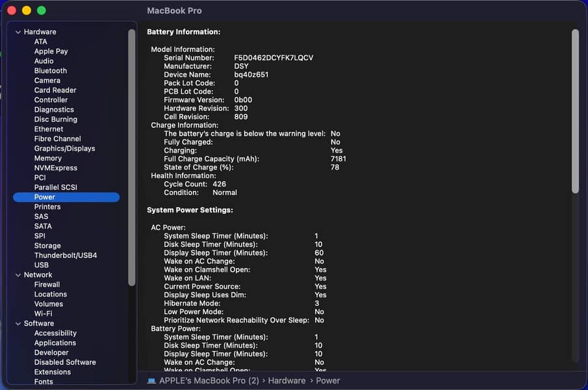The width and height of the screenshot is (588, 390).
Task: Click Hardware in the bottom path bar
Action: tap(287, 381)
